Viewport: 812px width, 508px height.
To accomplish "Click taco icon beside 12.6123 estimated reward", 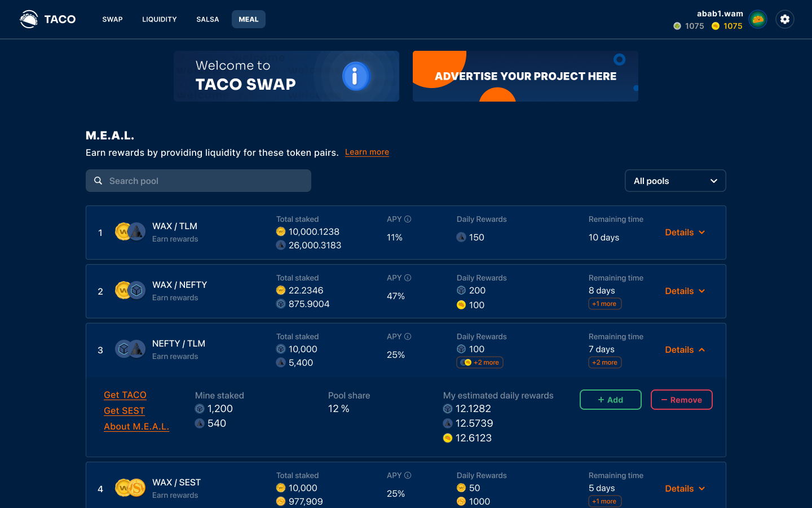I will (448, 438).
